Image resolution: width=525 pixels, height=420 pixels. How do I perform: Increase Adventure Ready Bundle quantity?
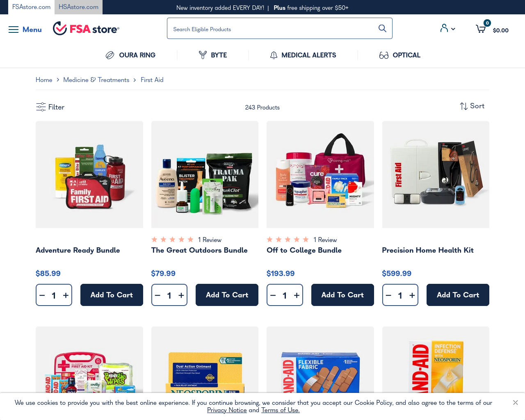click(66, 295)
